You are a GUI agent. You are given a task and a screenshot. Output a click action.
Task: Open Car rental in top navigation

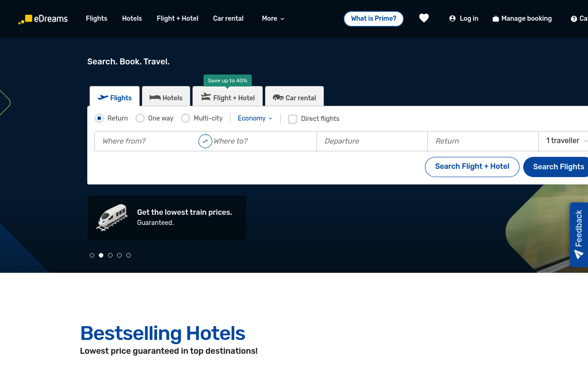228,18
